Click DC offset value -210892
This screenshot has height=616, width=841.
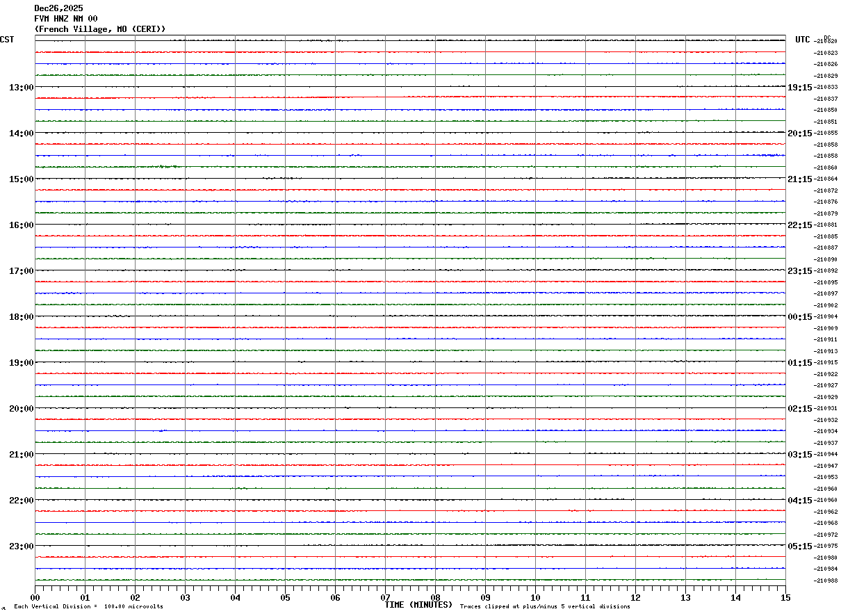point(826,270)
